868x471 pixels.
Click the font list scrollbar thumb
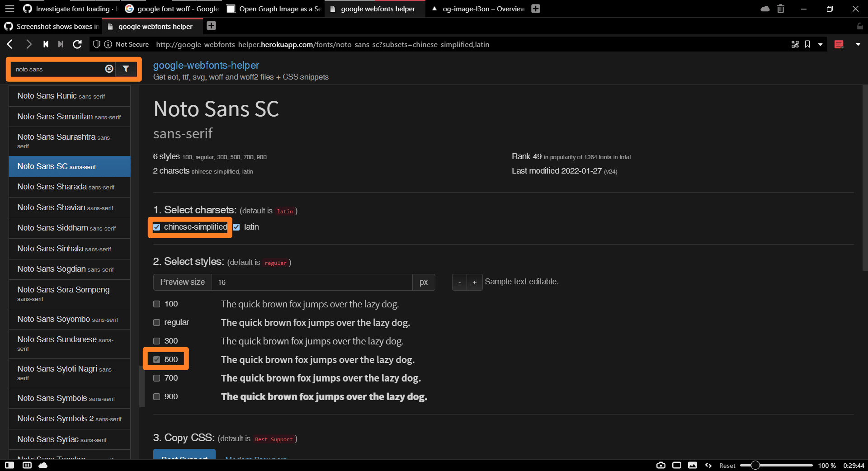point(142,386)
